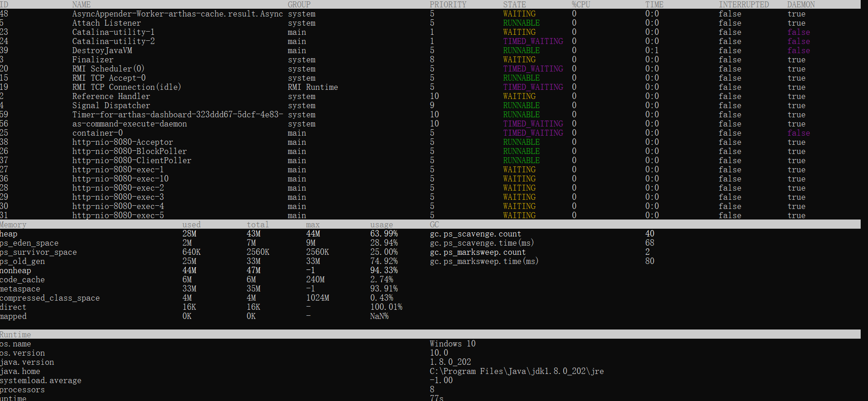Click the Finalizer thread name
The image size is (868, 401).
coord(93,60)
